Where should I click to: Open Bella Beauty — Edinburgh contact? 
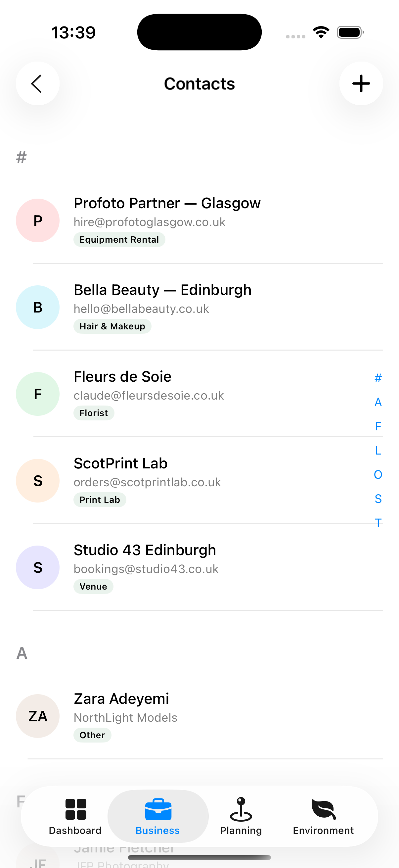199,307
